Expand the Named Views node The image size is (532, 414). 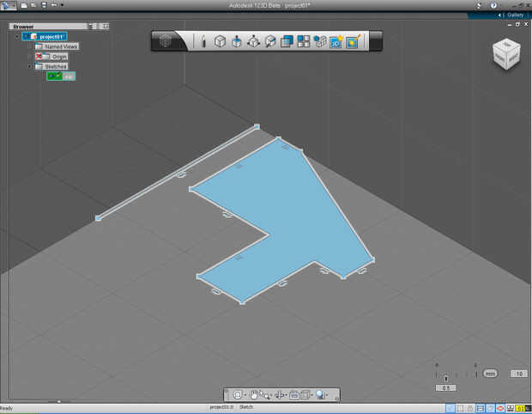[29, 46]
